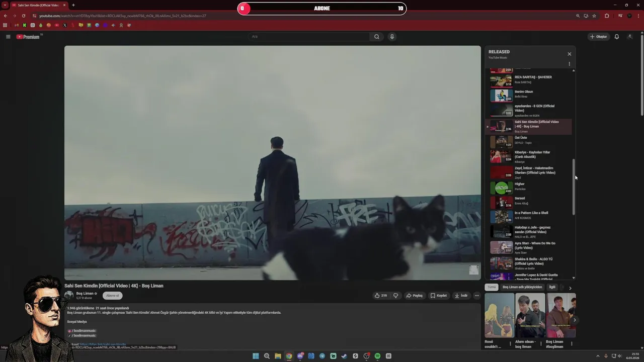Expand the tab search dropdown arrow
The image size is (644, 362).
(5, 5)
